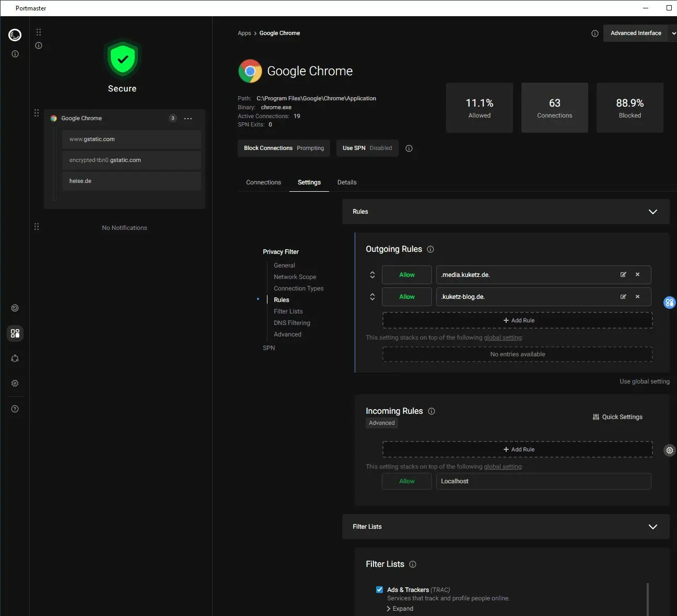Go to Filter Lists in navigation

click(x=288, y=311)
